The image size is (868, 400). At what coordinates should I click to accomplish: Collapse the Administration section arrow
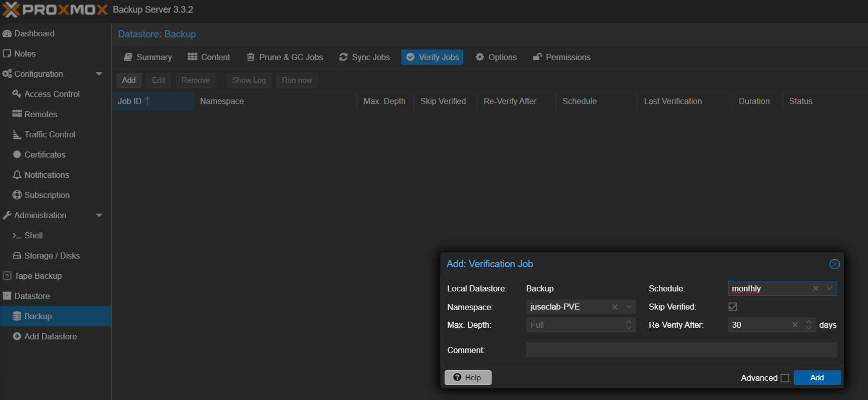[x=99, y=215]
